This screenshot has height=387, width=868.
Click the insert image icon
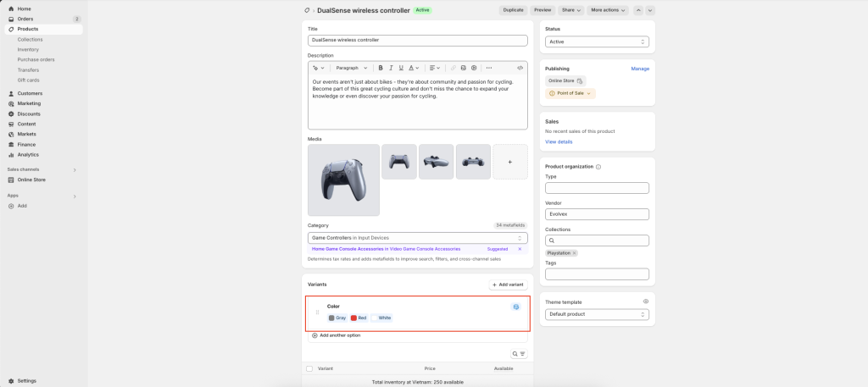464,68
